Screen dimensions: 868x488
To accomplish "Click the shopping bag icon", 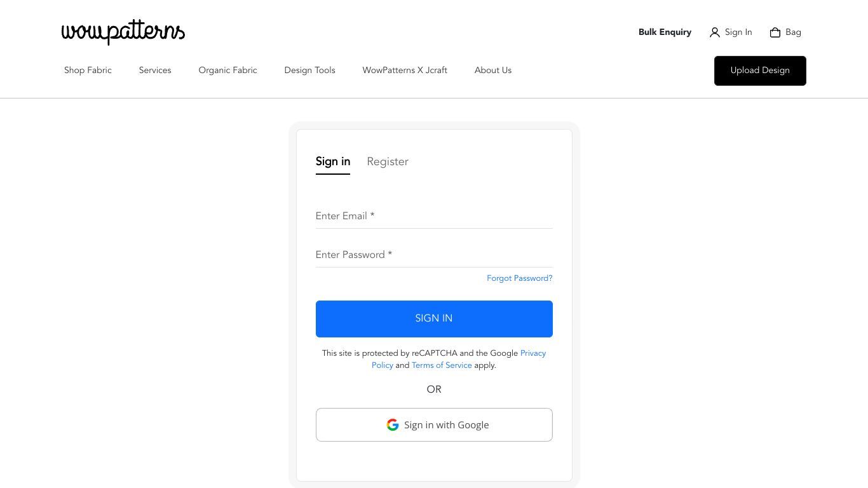I will 775,32.
